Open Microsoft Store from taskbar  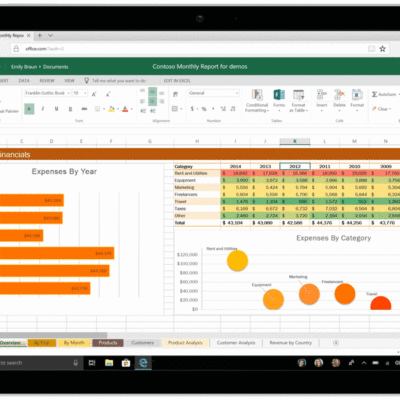click(126, 363)
